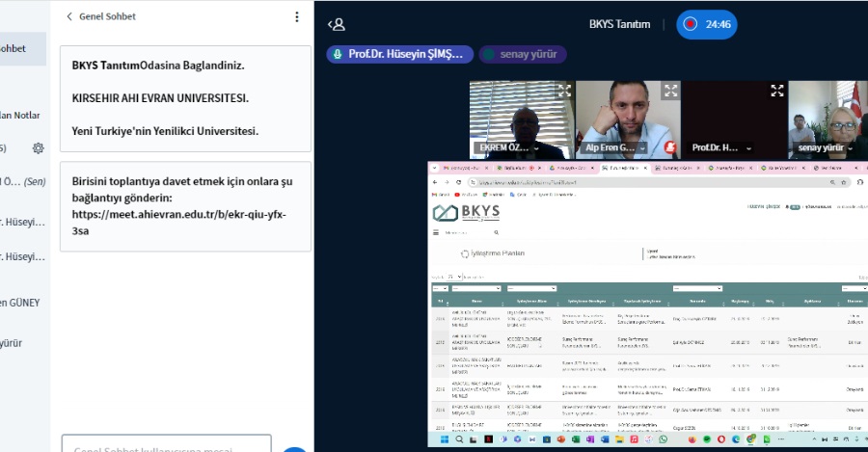Click the senay yürür talking indicator chip

click(x=523, y=54)
